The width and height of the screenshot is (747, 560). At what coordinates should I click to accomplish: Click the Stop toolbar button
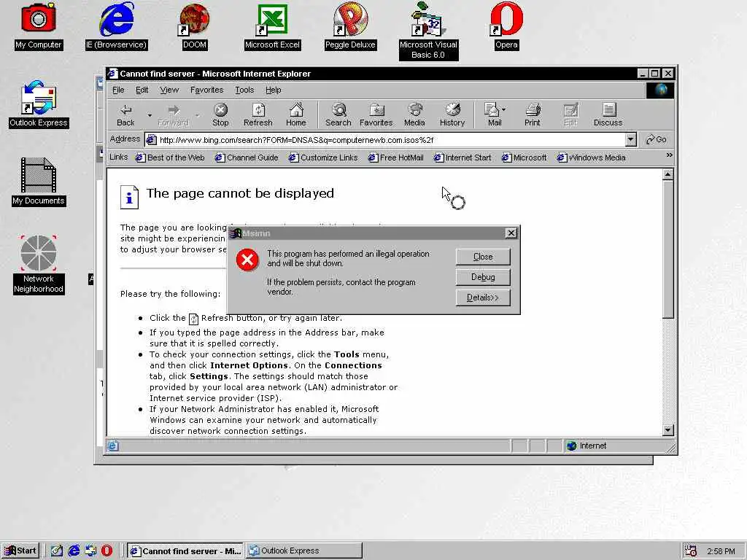pos(220,115)
